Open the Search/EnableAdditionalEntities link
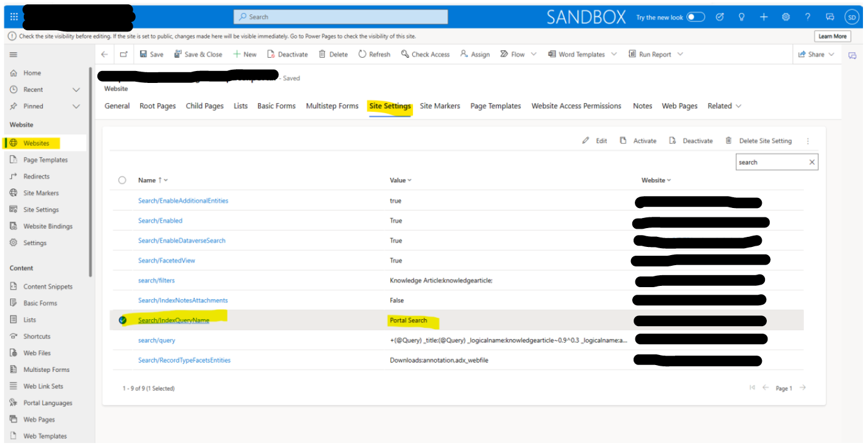 click(183, 201)
